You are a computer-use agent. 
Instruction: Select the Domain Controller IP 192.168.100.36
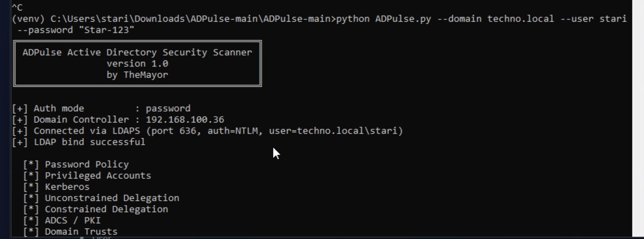(x=185, y=119)
